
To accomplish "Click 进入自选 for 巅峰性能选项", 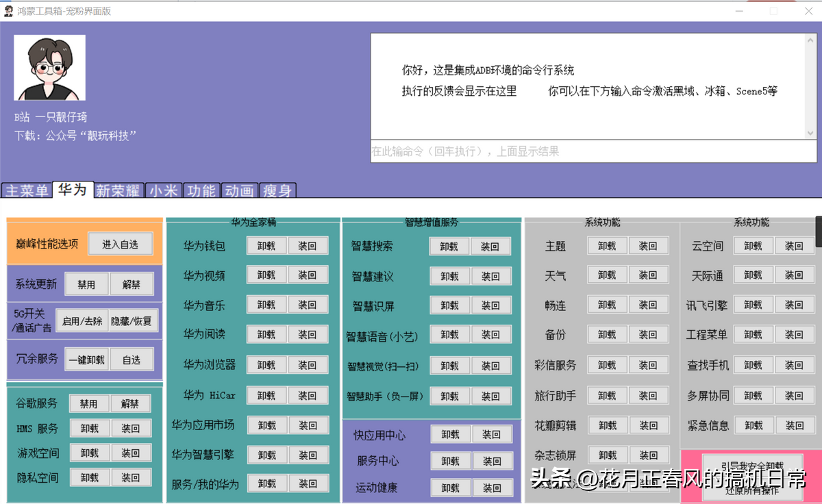I will point(121,244).
